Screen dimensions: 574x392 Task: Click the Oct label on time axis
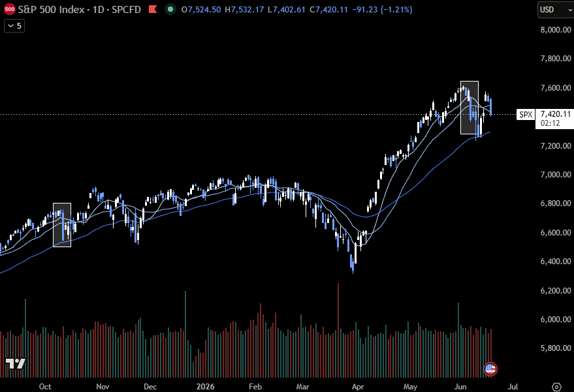click(x=45, y=387)
